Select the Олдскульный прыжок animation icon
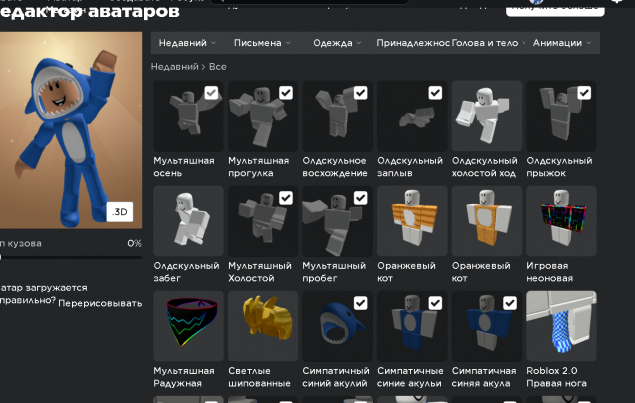The image size is (635, 403). pos(561,116)
